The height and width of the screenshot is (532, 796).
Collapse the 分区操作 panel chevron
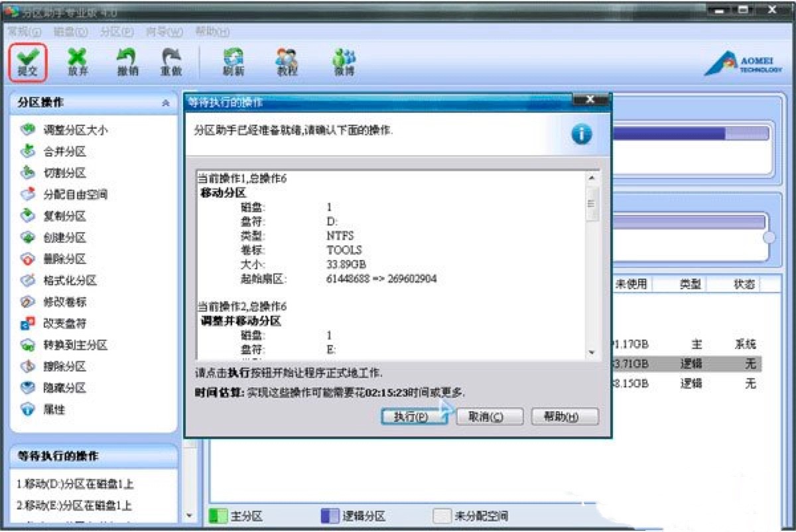[165, 103]
